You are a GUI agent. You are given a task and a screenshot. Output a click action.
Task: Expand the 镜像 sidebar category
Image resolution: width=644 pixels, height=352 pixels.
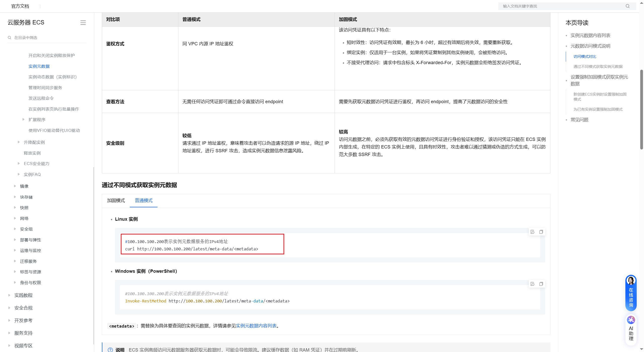15,186
